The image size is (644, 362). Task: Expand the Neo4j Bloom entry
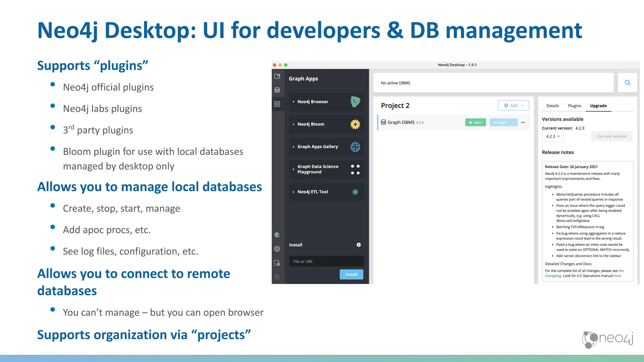[293, 124]
